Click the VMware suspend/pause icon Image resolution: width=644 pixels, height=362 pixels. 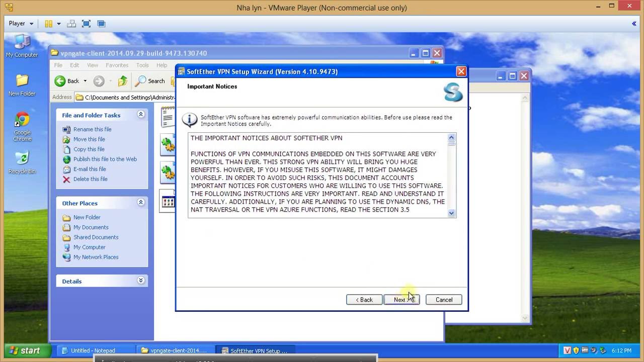pyautogui.click(x=49, y=24)
